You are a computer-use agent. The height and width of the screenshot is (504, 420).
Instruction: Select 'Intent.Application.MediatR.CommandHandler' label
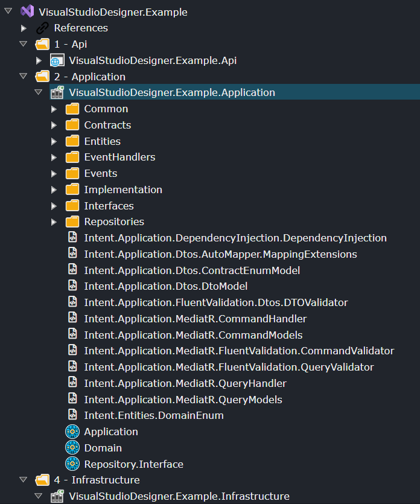[196, 319]
